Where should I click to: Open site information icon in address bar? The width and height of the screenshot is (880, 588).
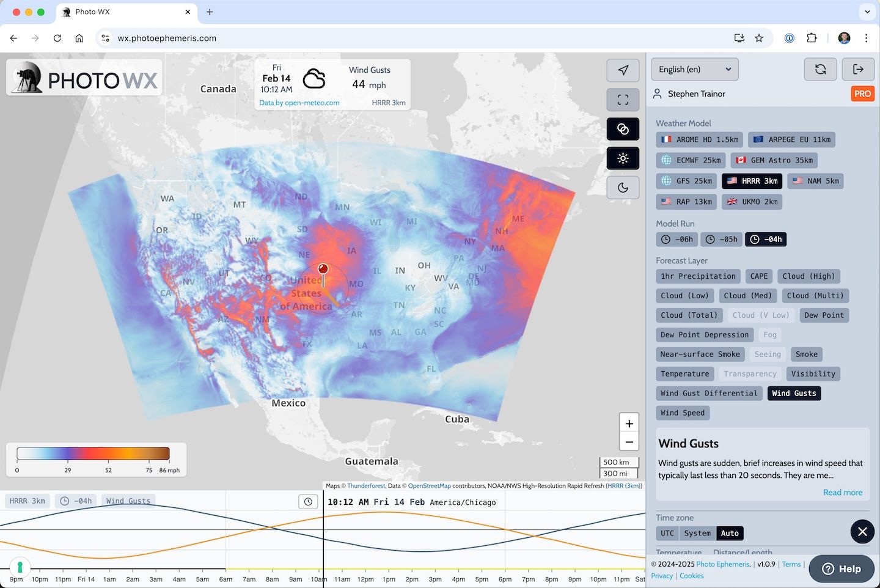(106, 38)
